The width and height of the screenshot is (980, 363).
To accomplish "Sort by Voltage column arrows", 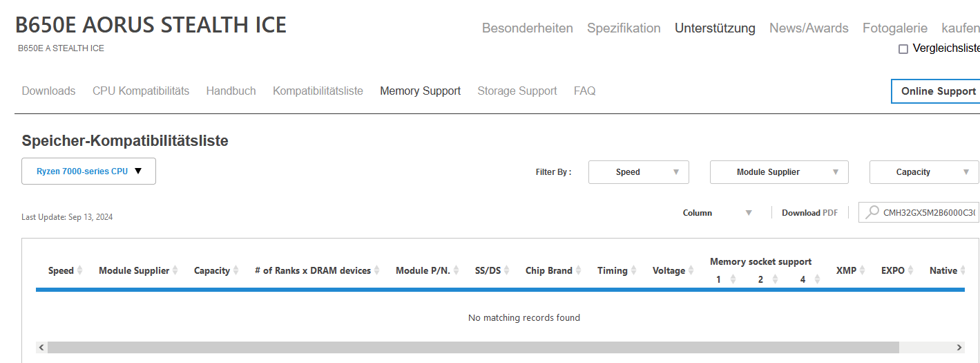I will (691, 270).
